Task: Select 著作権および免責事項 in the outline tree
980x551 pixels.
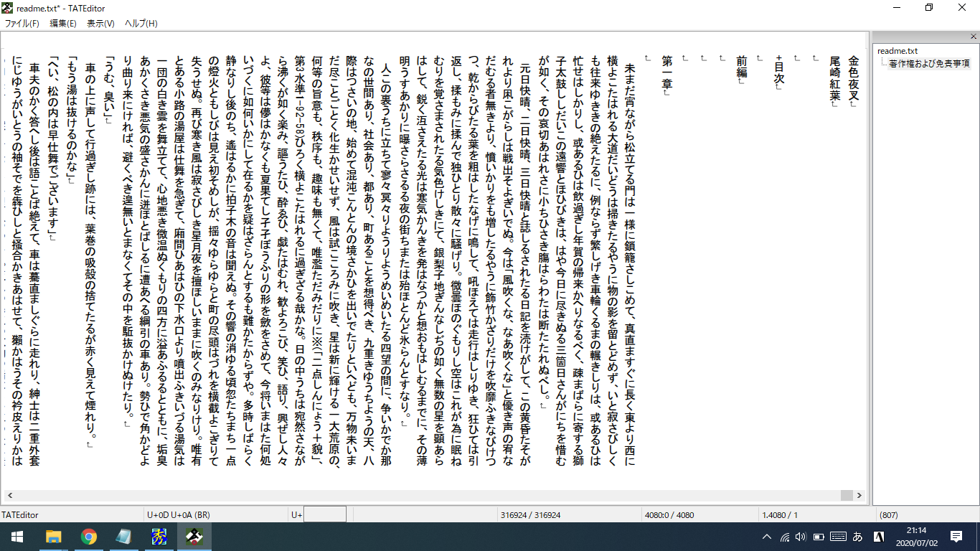Action: point(929,63)
